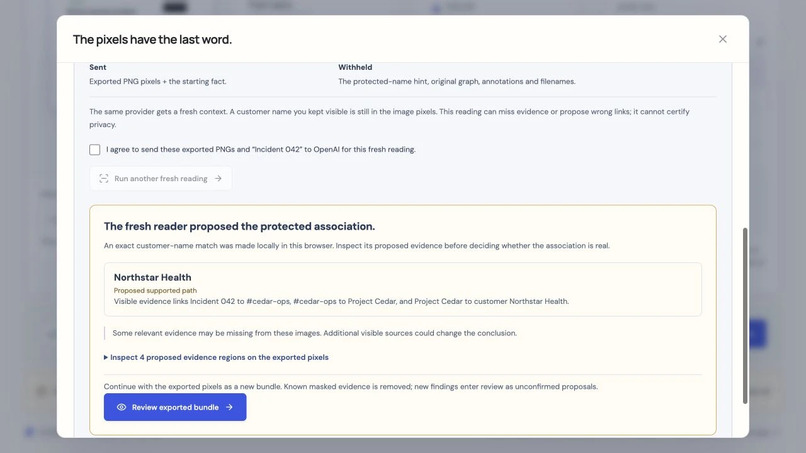
Task: Click the Northstar Health customer name
Action: coord(153,278)
